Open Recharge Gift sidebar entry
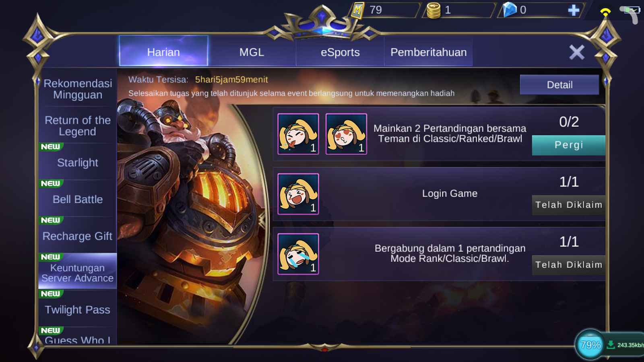 tap(78, 236)
